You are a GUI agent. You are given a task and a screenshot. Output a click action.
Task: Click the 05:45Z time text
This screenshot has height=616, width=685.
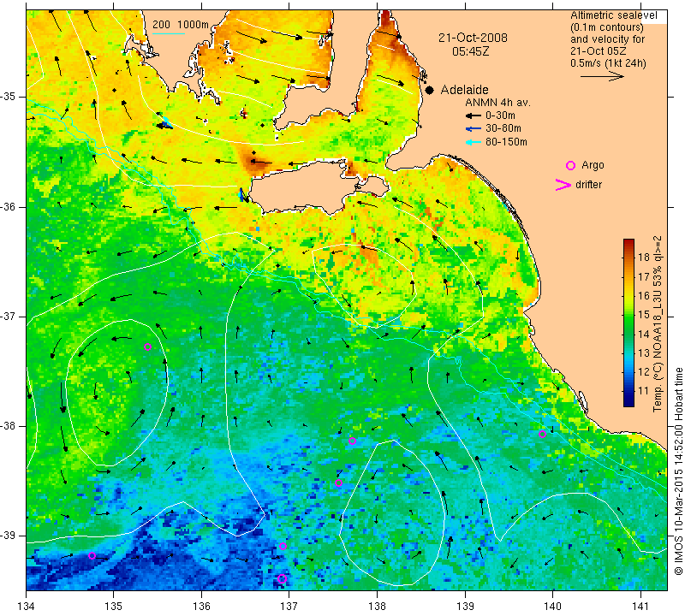[470, 51]
